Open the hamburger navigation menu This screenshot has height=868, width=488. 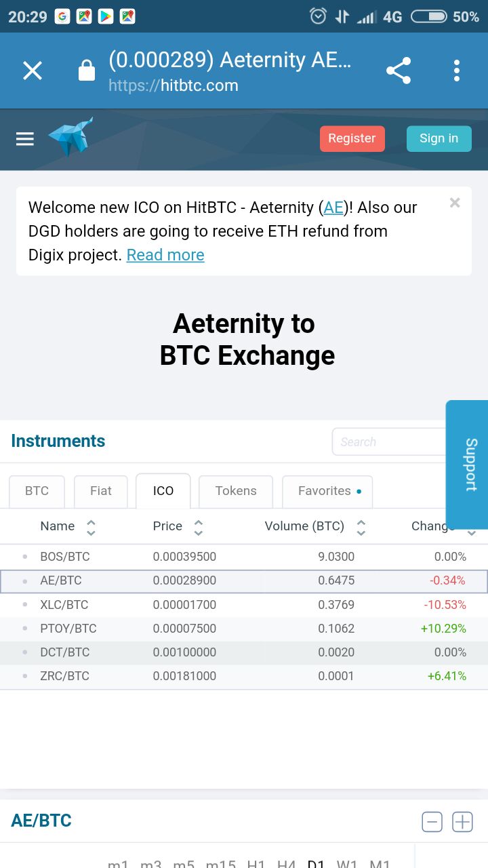25,139
